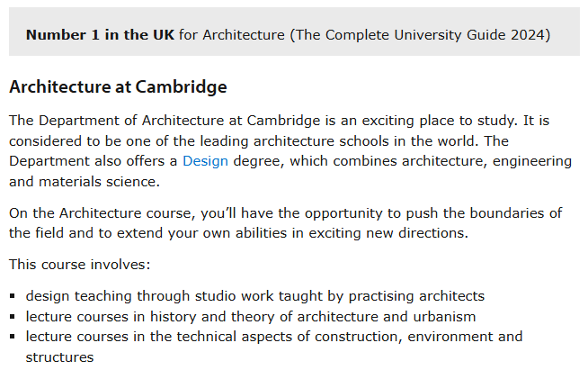Viewport: 588px width, 370px height.
Task: Click the 'history and theory of architecture' list item
Action: 251,317
